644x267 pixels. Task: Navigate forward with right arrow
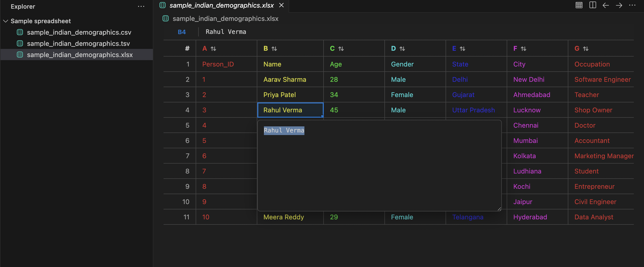619,5
